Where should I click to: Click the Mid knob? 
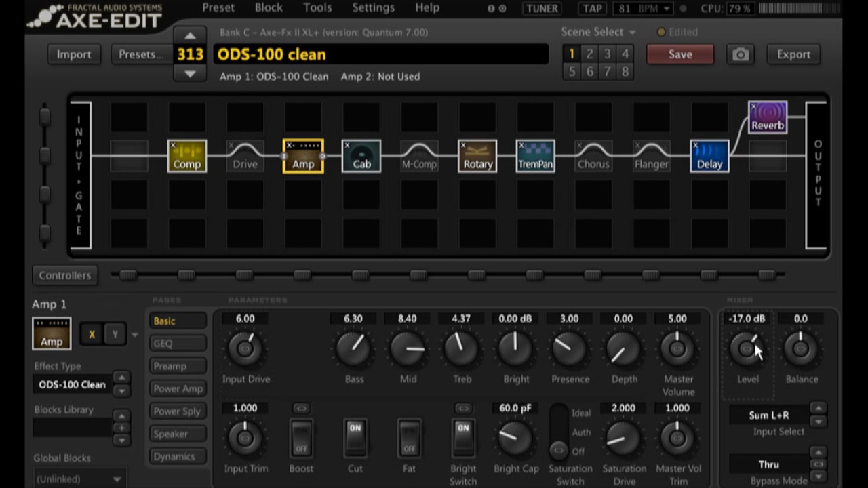click(x=408, y=348)
